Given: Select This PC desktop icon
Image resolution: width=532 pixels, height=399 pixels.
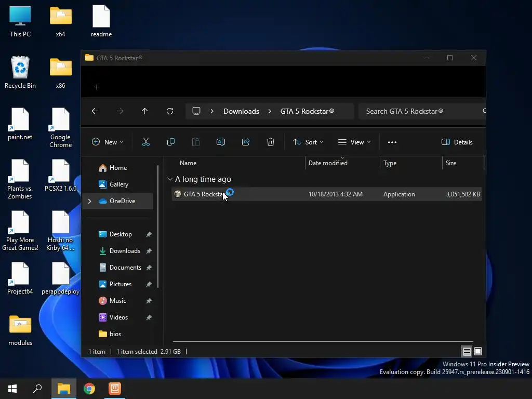Looking at the screenshot, I should [x=20, y=21].
